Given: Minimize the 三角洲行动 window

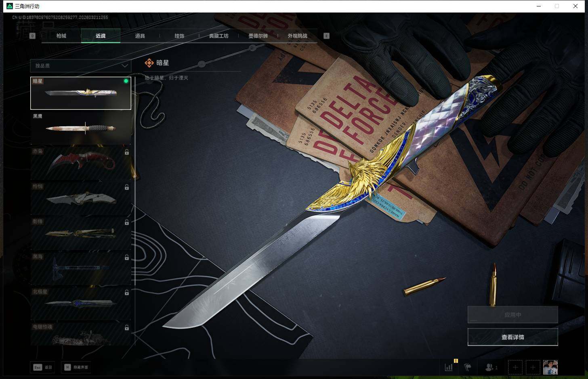Looking at the screenshot, I should (x=539, y=6).
